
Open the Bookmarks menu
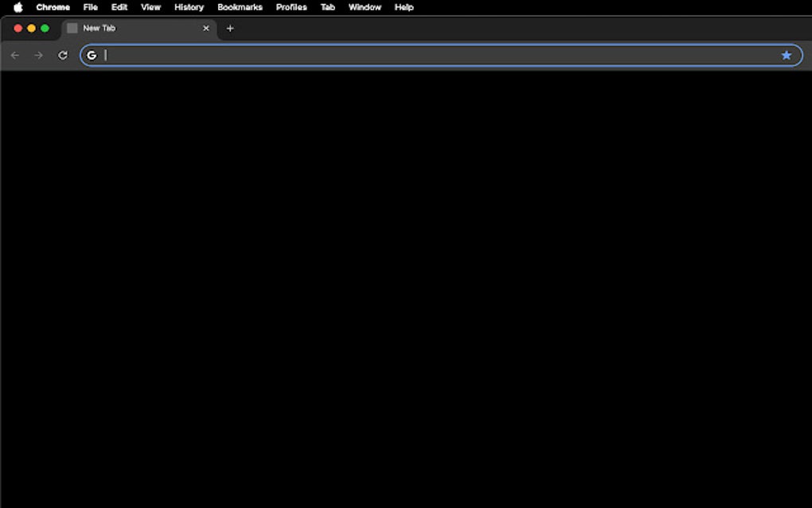tap(240, 7)
